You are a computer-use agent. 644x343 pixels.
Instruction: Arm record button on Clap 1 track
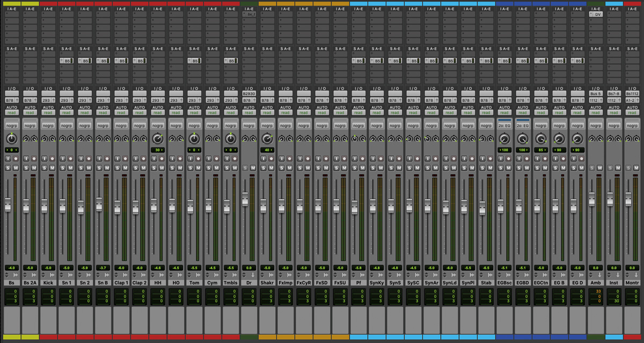click(x=125, y=159)
